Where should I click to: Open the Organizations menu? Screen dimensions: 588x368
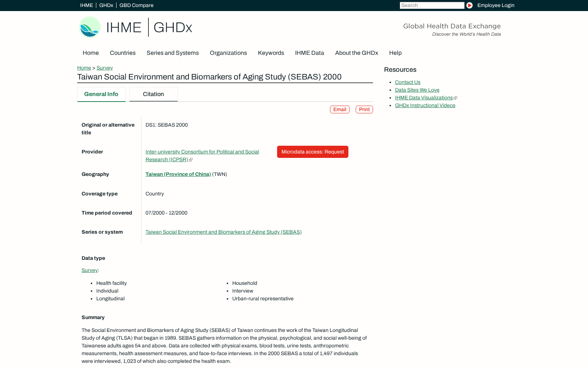coord(228,53)
